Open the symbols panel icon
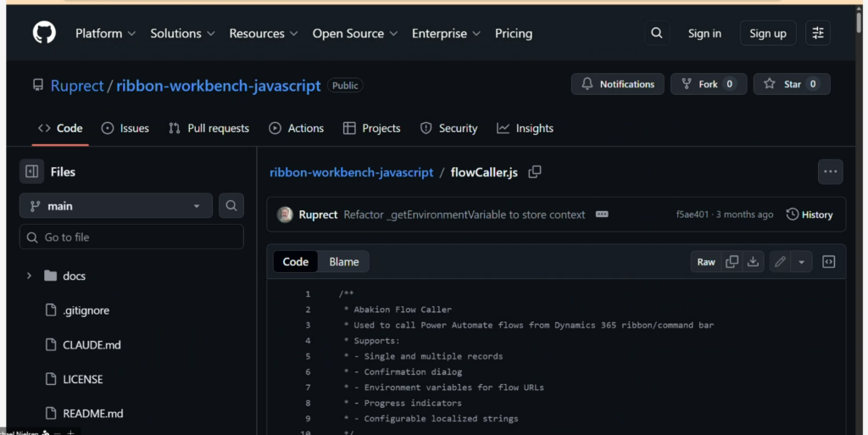 pyautogui.click(x=829, y=262)
